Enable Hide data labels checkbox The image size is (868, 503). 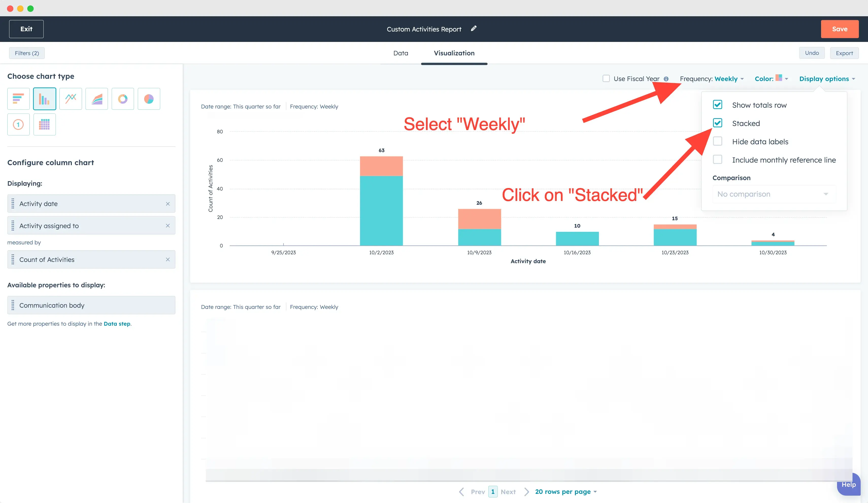tap(717, 141)
